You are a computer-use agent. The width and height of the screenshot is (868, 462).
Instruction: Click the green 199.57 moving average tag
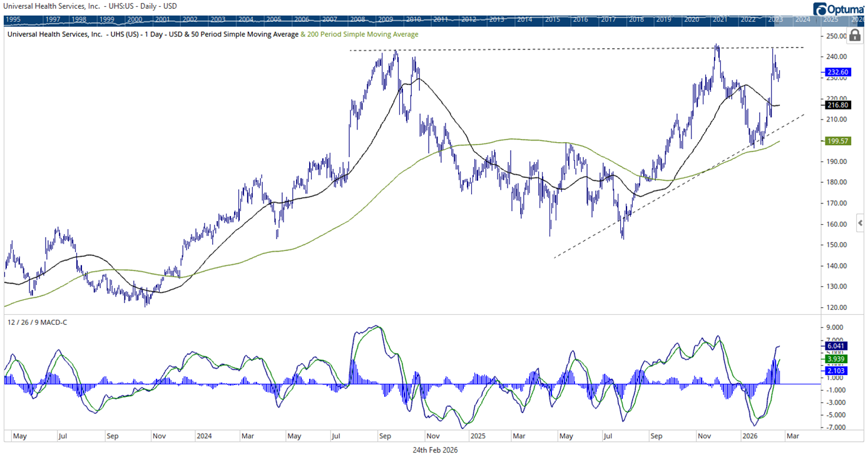click(x=837, y=141)
